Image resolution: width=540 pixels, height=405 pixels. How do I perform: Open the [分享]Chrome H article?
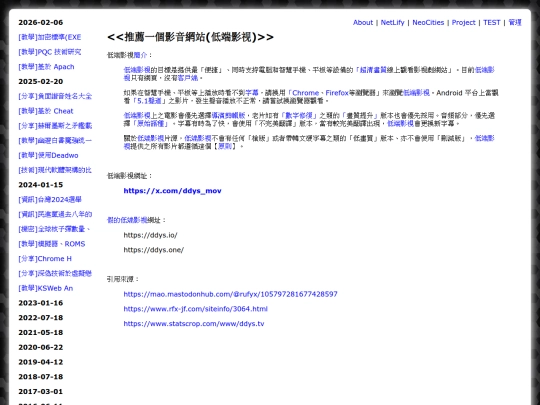pyautogui.click(x=45, y=259)
